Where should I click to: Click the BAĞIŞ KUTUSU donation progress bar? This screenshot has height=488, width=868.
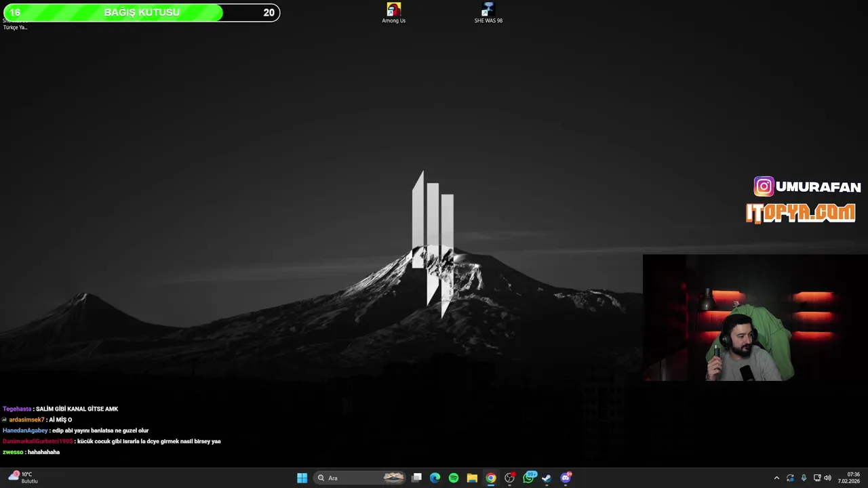[x=141, y=12]
